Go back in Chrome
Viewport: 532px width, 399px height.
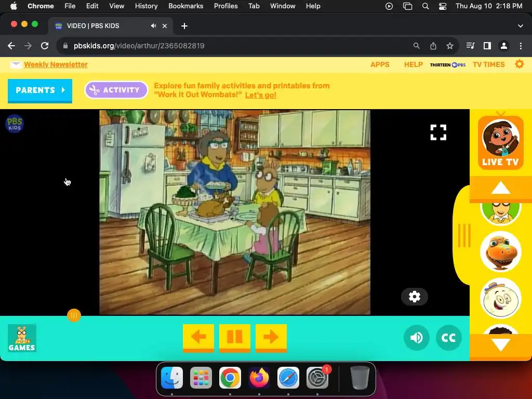point(11,46)
